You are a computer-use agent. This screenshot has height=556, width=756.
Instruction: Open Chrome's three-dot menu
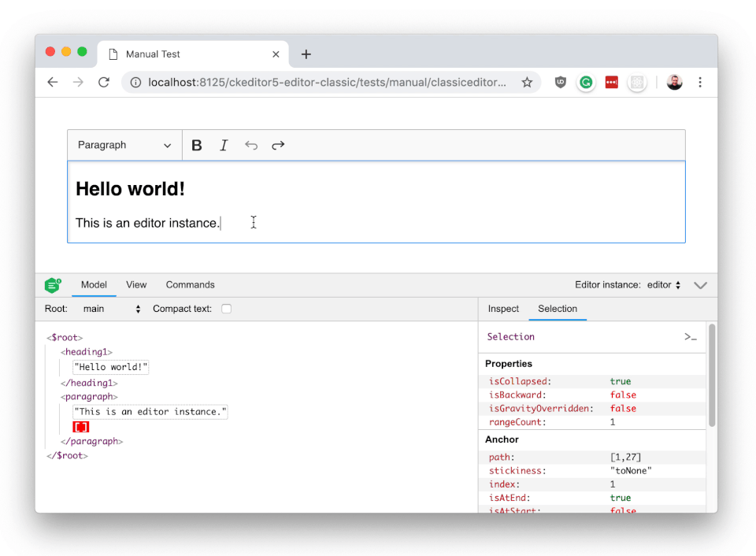click(x=699, y=83)
